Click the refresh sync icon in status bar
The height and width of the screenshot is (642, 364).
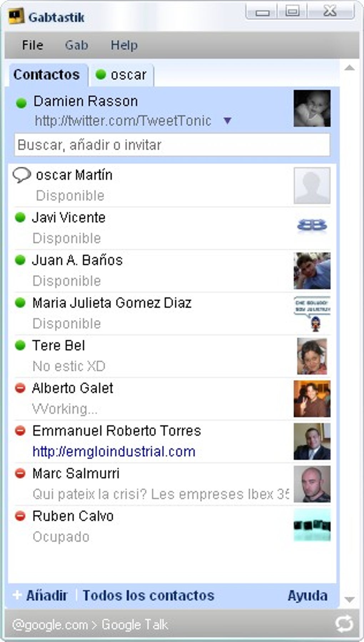[x=344, y=624]
